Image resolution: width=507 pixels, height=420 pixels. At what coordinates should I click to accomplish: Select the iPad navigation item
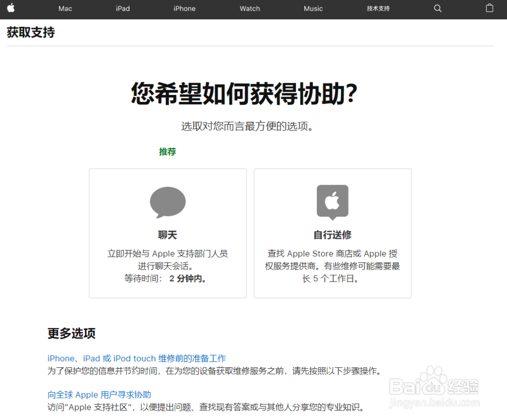(x=123, y=9)
